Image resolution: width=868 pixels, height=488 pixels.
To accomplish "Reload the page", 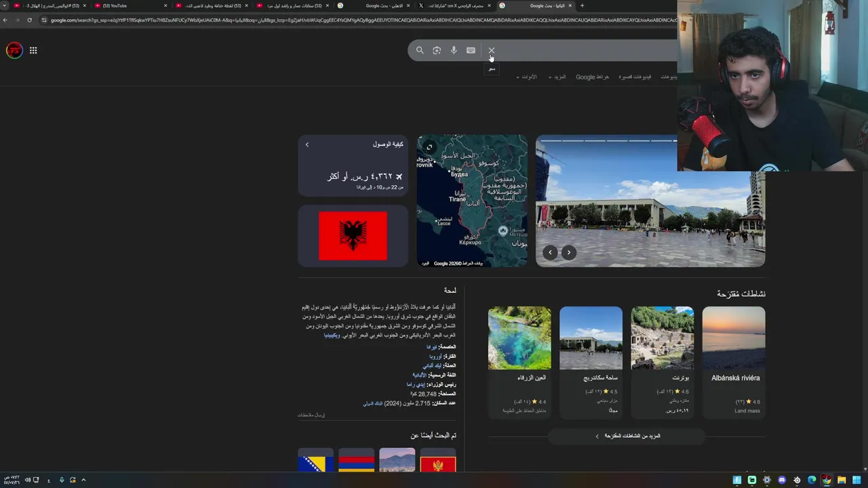I will 29,20.
